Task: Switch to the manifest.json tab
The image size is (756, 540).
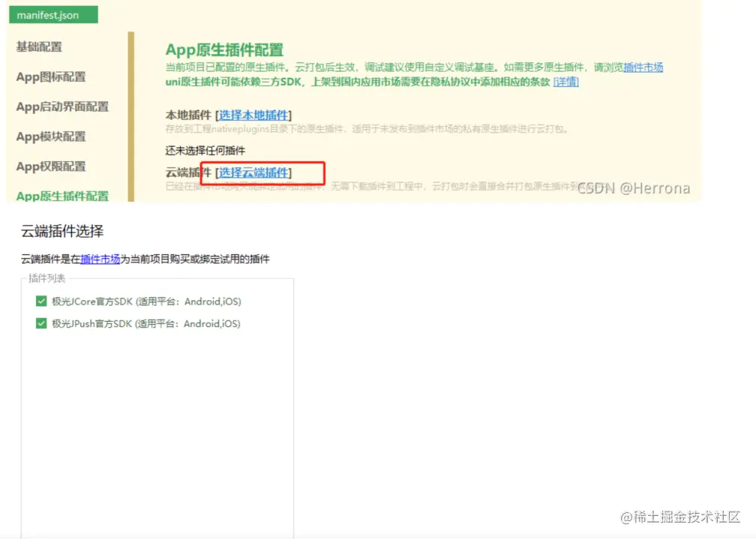Action: click(52, 13)
